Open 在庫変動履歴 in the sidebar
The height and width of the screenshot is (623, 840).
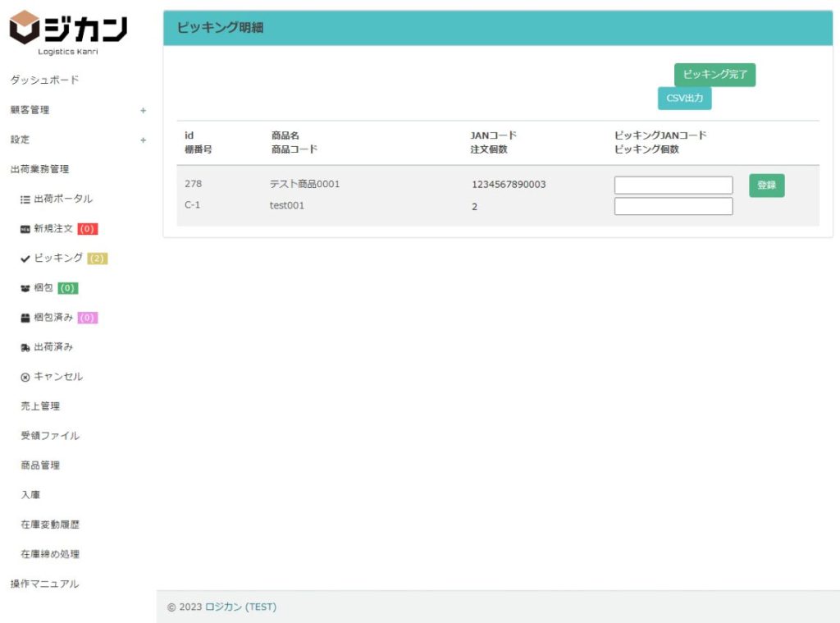pyautogui.click(x=50, y=525)
